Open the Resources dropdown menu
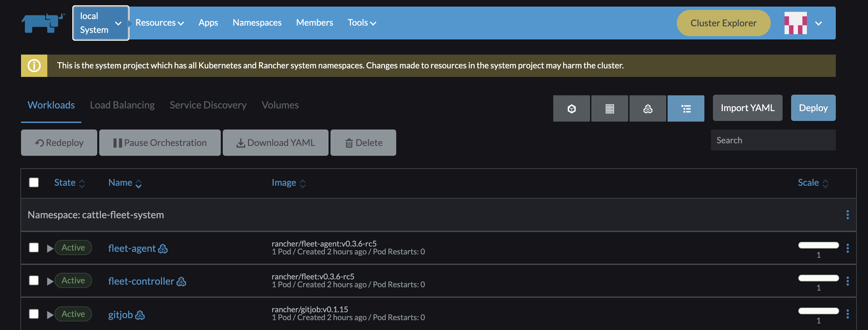Screen dimensions: 868x330 [159, 23]
